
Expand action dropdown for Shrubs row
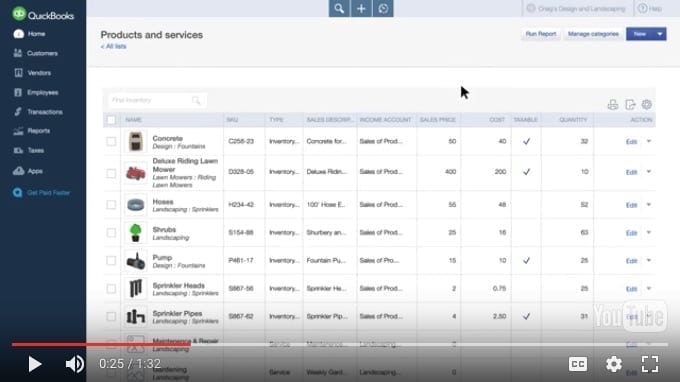pyautogui.click(x=649, y=232)
